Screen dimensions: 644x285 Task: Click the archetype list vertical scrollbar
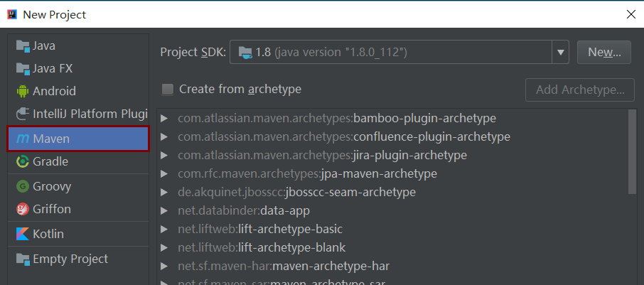pyautogui.click(x=633, y=151)
